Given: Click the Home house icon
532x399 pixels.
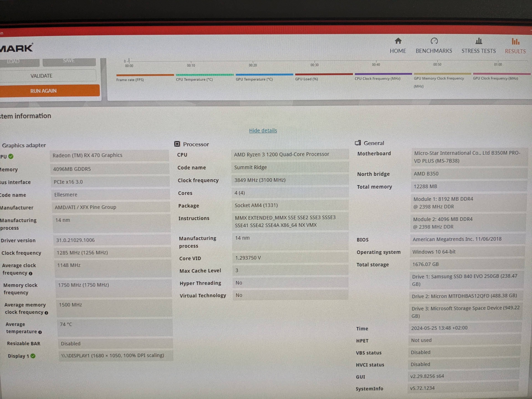Looking at the screenshot, I should (x=398, y=41).
